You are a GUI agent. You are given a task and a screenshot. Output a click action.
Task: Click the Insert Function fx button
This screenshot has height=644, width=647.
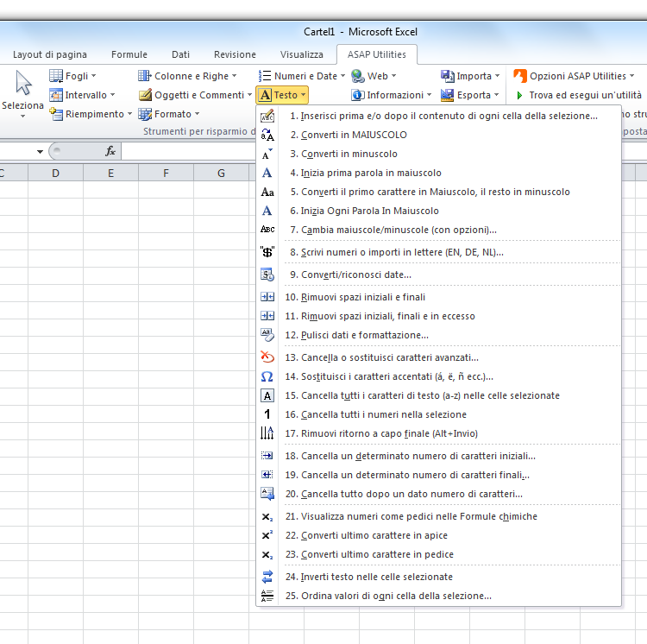110,151
